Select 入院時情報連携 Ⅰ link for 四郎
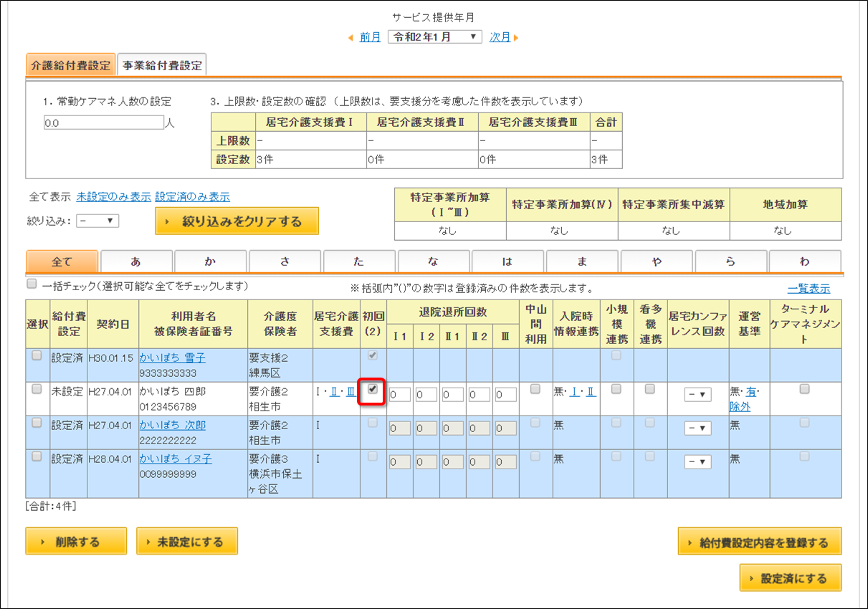The image size is (868, 609). coord(574,392)
